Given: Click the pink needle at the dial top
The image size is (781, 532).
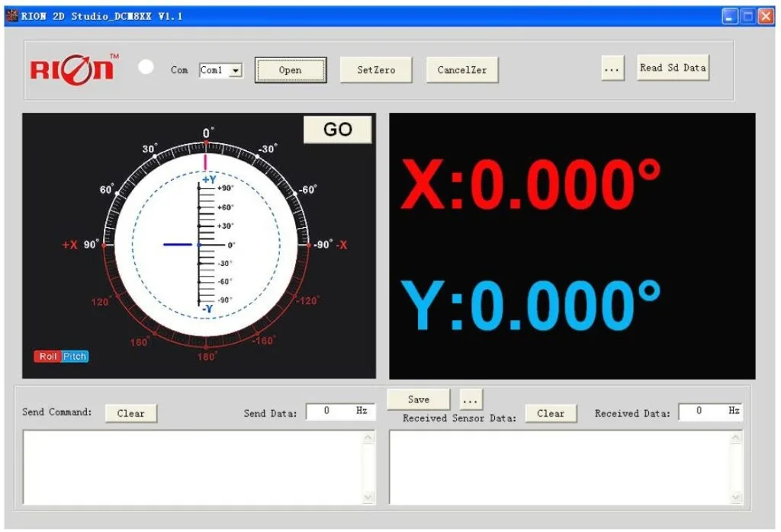Looking at the screenshot, I should pyautogui.click(x=204, y=162).
